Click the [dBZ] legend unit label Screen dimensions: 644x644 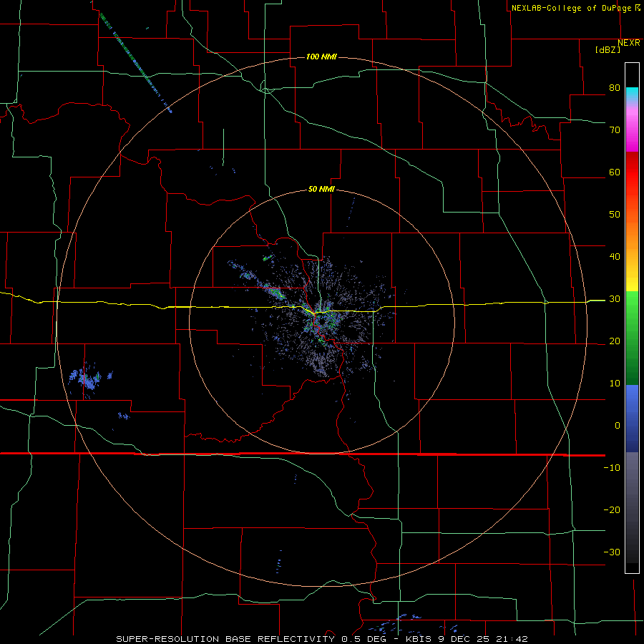(x=608, y=50)
